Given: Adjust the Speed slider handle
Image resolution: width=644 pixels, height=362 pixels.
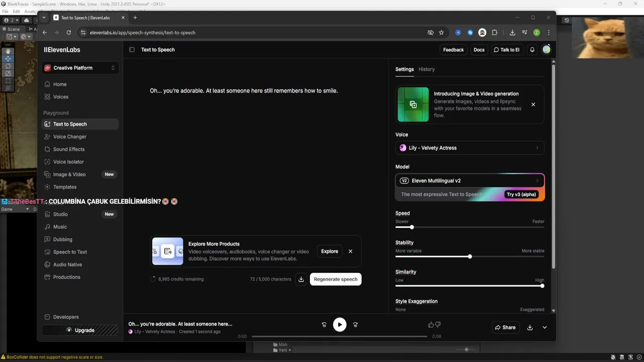Looking at the screenshot, I should coord(412,227).
